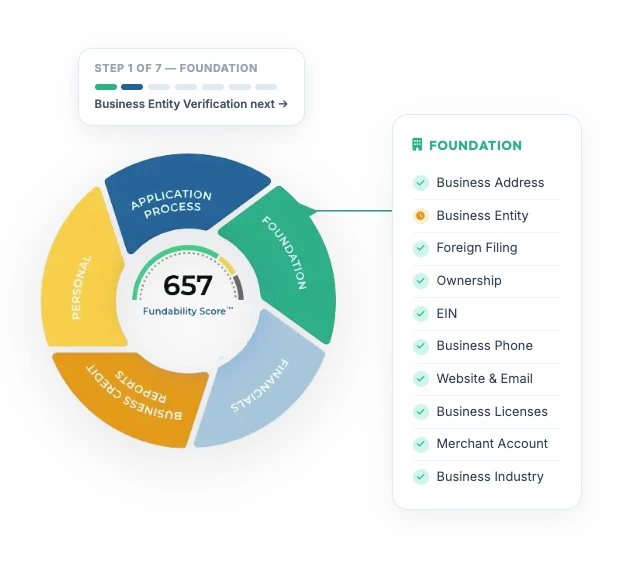This screenshot has height=577, width=623.
Task: Click the Step 1 of 7 — Foundation label
Action: click(176, 68)
